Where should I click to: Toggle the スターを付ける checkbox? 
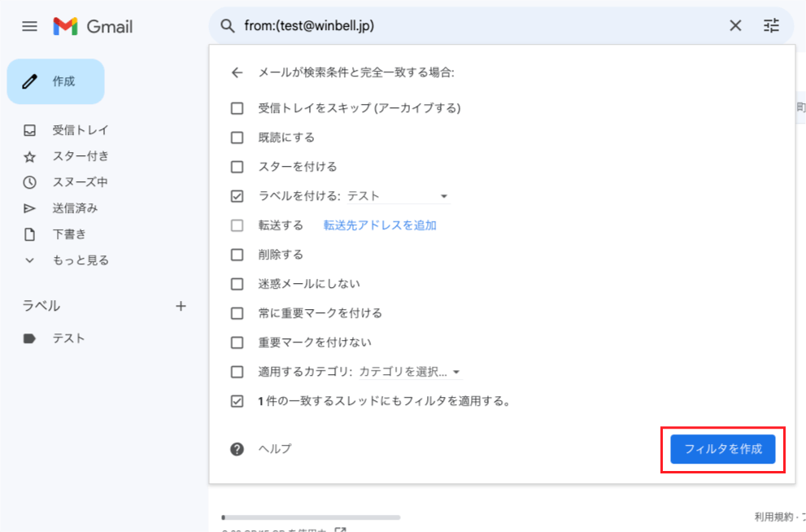(237, 167)
